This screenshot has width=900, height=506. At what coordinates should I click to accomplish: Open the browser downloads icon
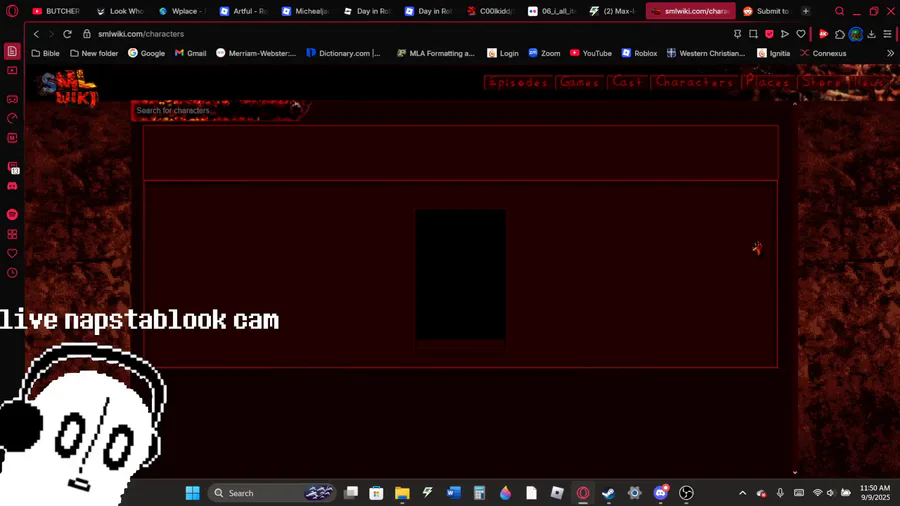coord(871,34)
